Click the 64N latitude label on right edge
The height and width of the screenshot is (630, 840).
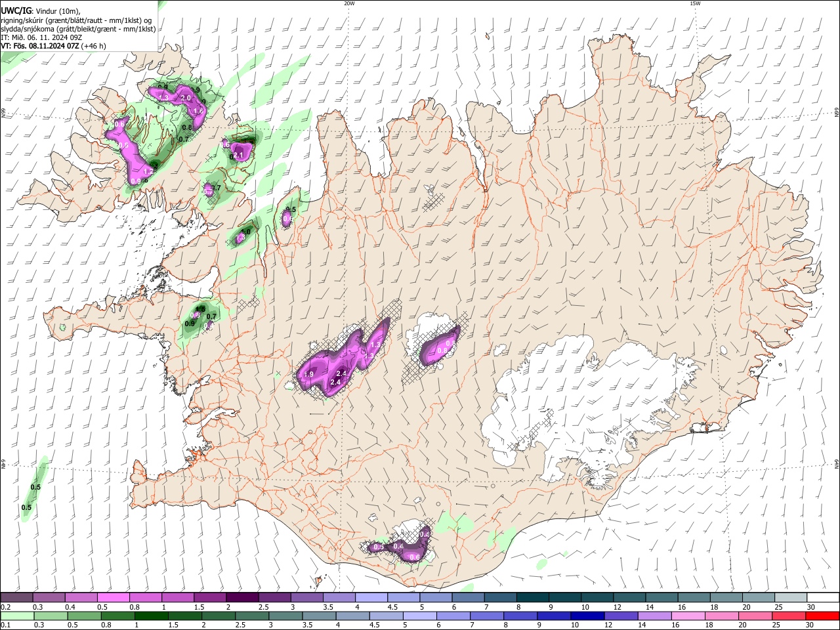(x=837, y=464)
